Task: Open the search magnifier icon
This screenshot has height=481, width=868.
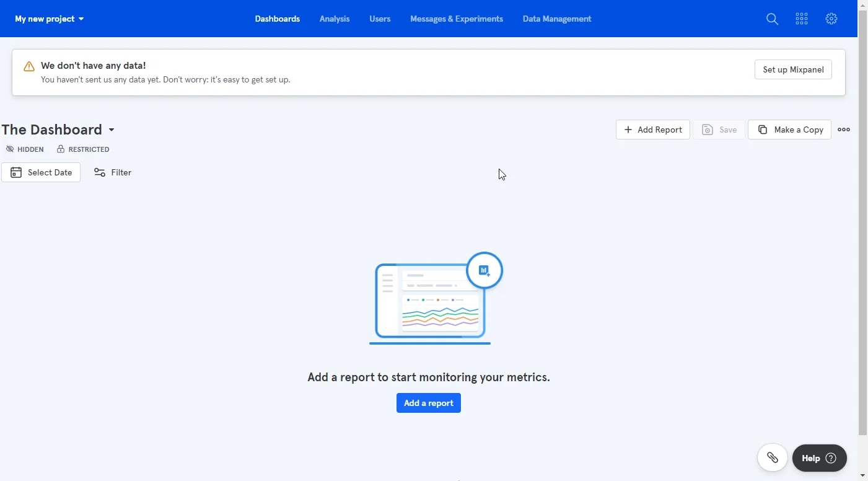Action: 772,19
